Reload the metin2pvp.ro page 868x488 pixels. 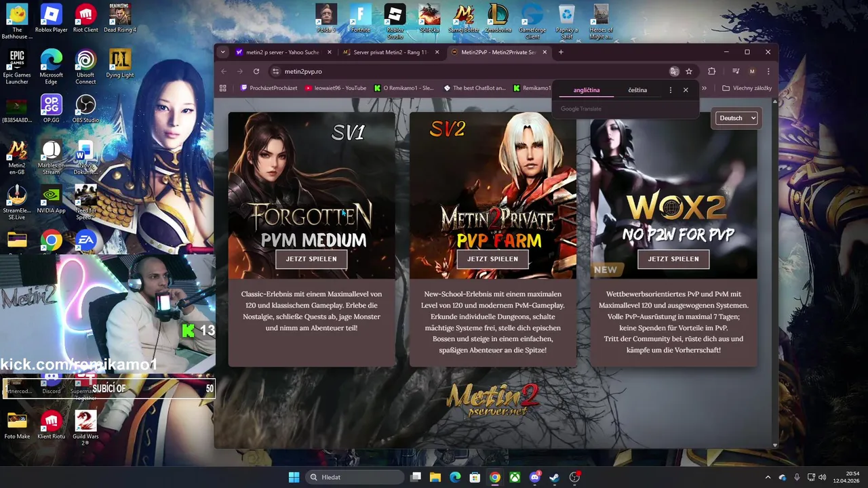click(256, 71)
